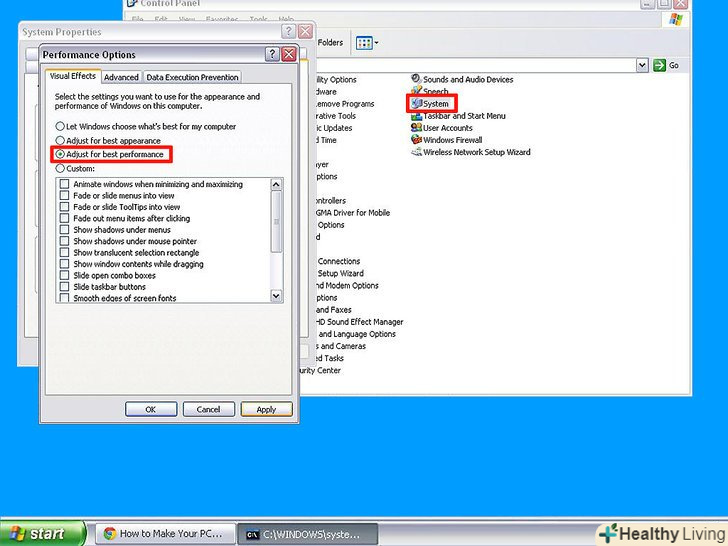Screen dimensions: 728x546
Task: Click Apply in Performance Options
Action: click(266, 409)
